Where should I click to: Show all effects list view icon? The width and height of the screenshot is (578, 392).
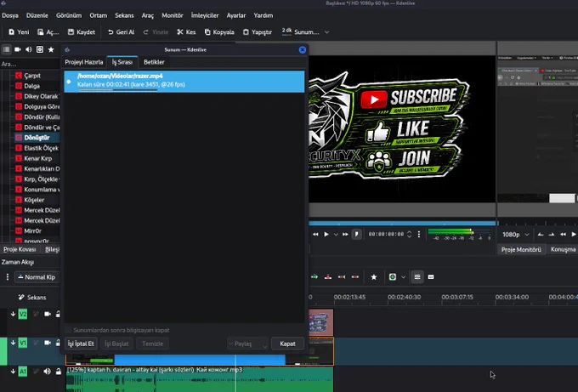click(x=6, y=49)
